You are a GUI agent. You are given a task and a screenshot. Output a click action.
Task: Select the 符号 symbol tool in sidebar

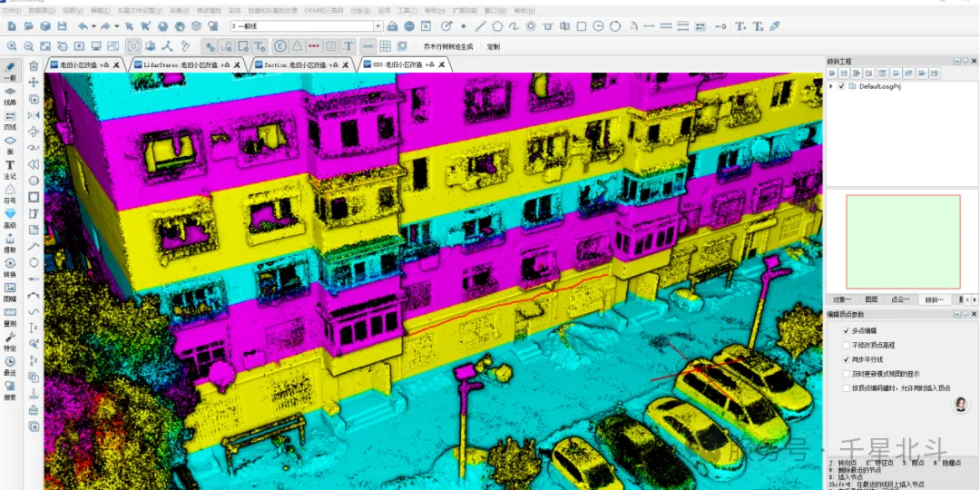pos(10,194)
